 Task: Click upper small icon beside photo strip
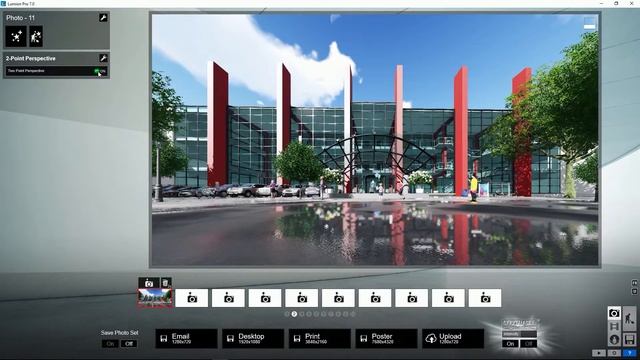[634, 282]
